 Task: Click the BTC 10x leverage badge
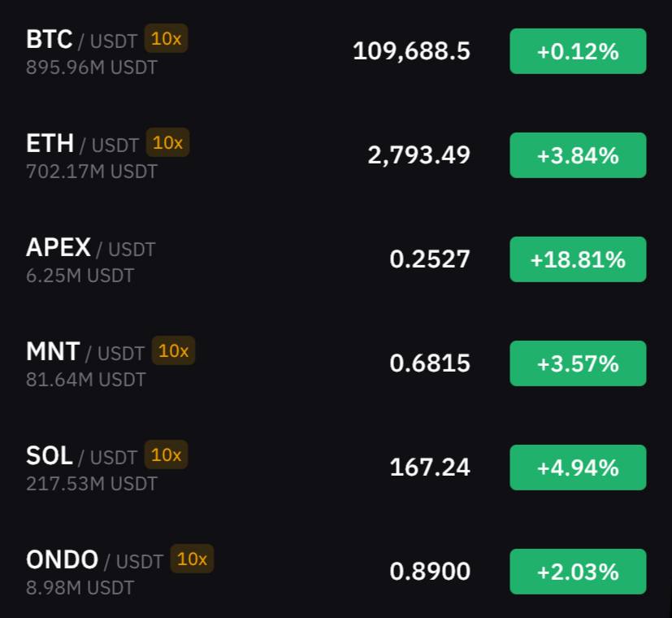(167, 38)
